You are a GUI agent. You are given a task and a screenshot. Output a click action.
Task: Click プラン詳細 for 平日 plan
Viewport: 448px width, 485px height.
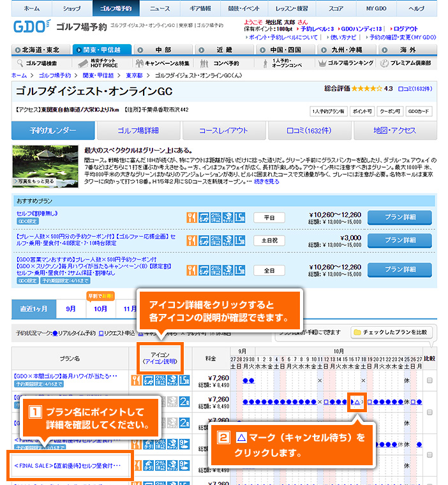coord(399,218)
